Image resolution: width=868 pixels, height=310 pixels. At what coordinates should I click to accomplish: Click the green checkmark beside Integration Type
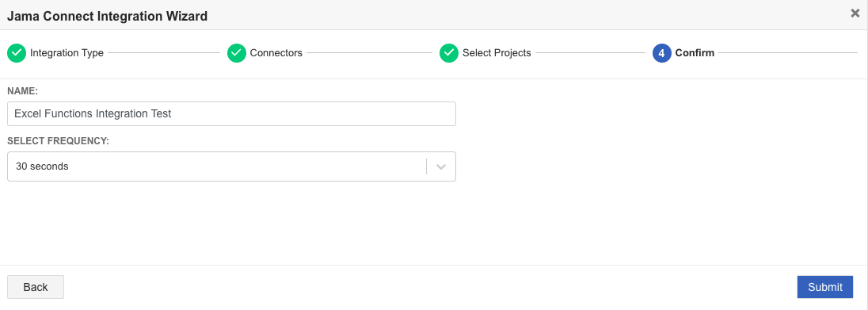click(x=17, y=53)
